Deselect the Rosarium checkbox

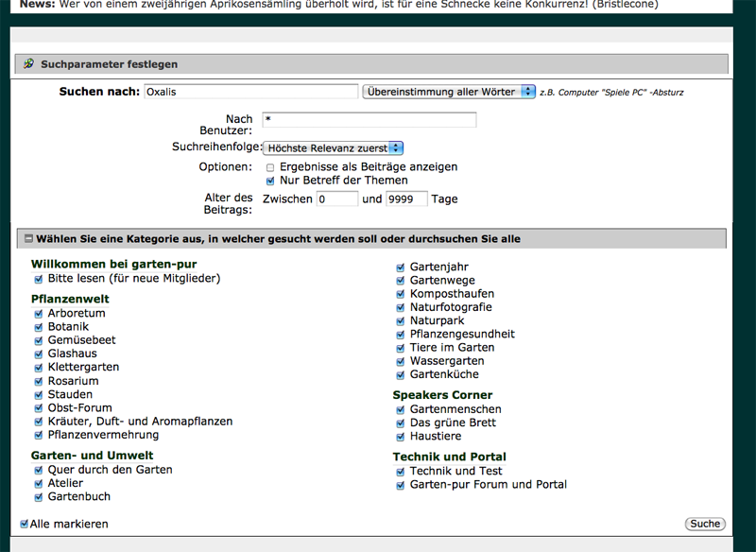tap(39, 382)
